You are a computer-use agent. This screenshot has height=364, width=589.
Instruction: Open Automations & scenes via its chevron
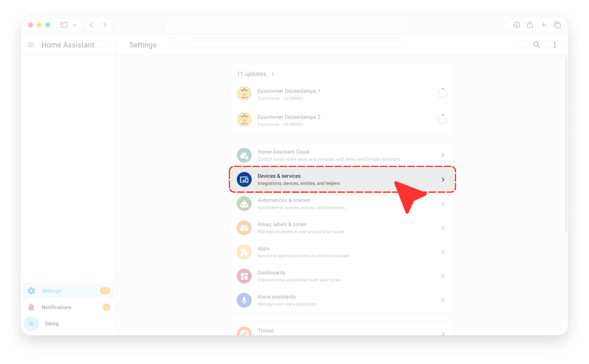443,204
